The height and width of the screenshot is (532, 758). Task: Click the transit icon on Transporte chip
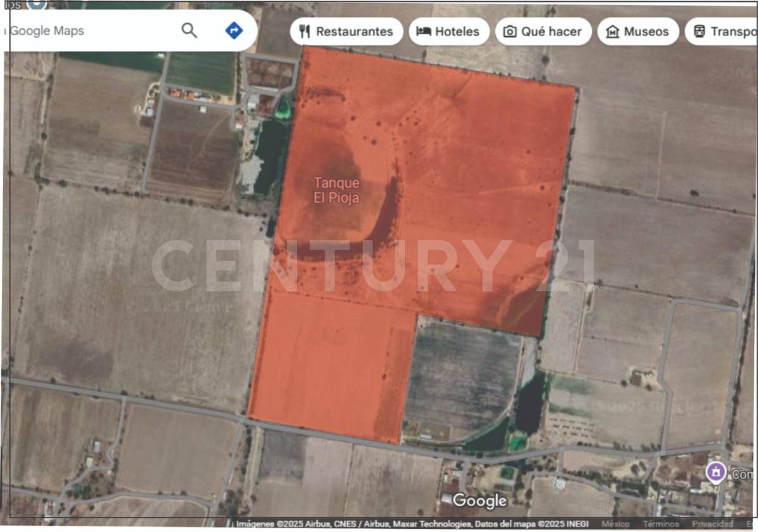(x=699, y=32)
